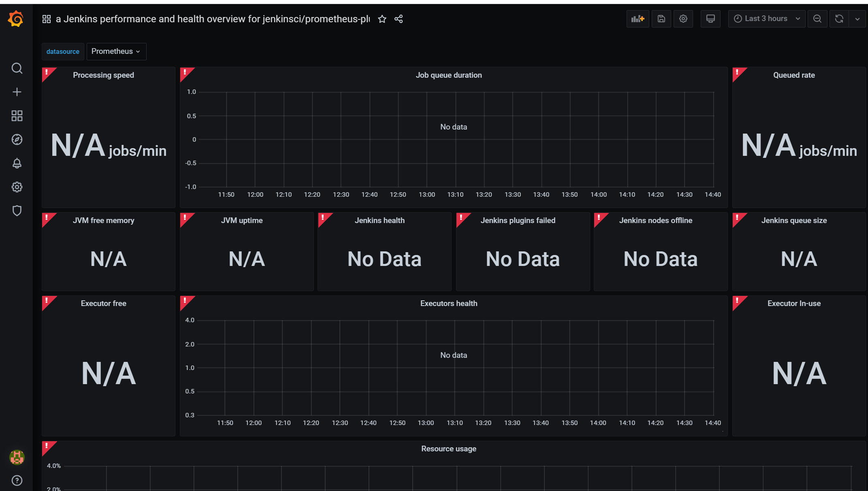
Task: Click the error indicator on JVM uptime panel
Action: (185, 218)
